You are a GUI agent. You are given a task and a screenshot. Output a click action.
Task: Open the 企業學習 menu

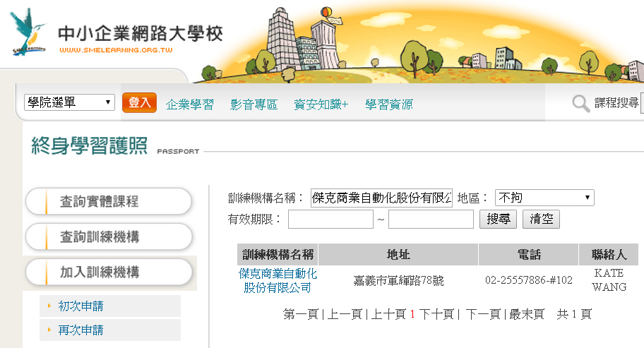190,104
